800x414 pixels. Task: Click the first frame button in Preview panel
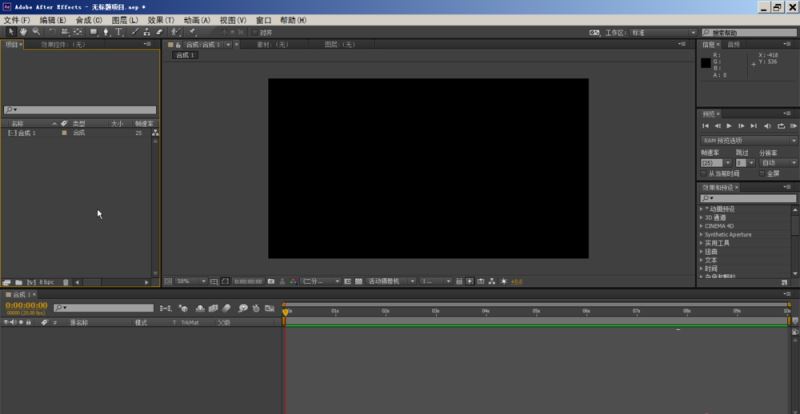(x=705, y=126)
